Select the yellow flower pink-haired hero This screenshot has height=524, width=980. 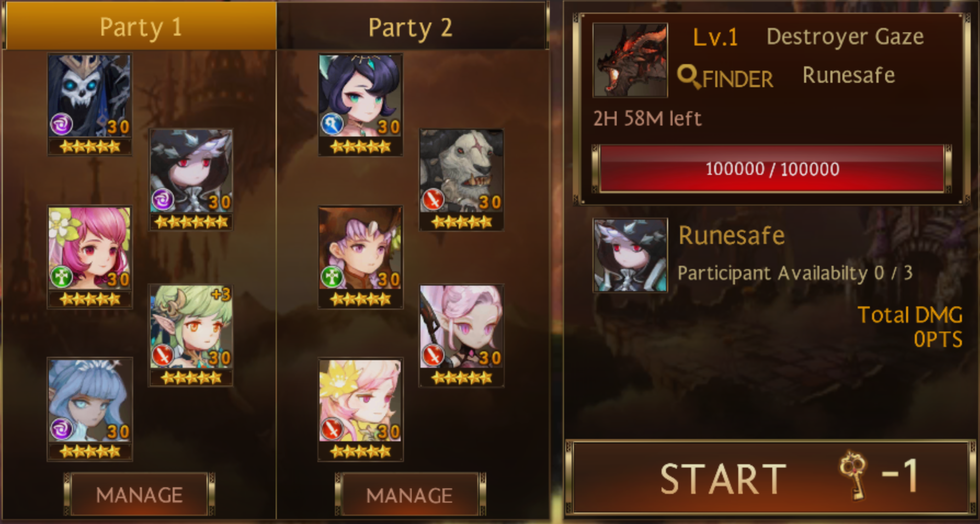point(360,409)
